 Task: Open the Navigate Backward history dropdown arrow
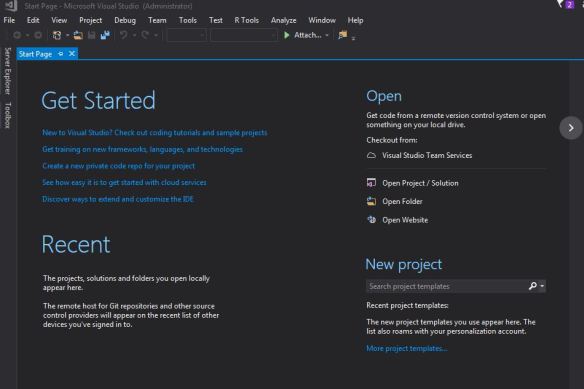click(x=28, y=35)
